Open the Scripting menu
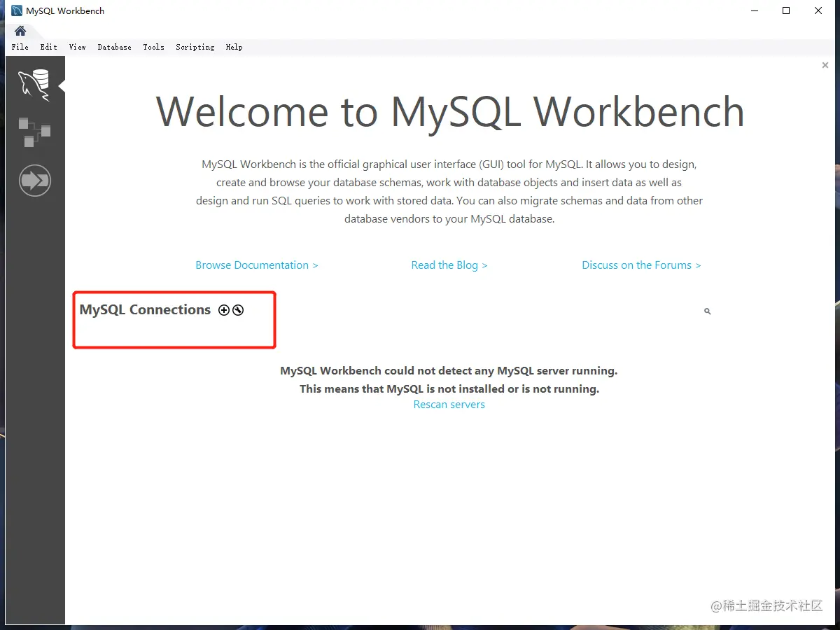This screenshot has width=840, height=630. (x=195, y=47)
